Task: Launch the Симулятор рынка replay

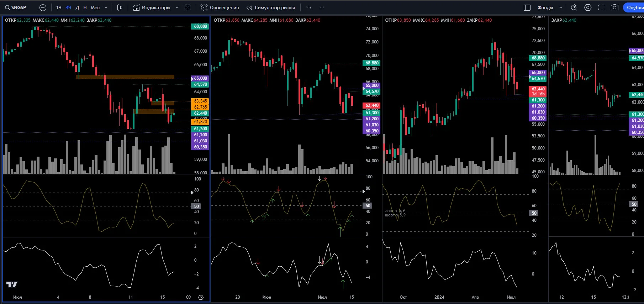Action: (x=271, y=7)
